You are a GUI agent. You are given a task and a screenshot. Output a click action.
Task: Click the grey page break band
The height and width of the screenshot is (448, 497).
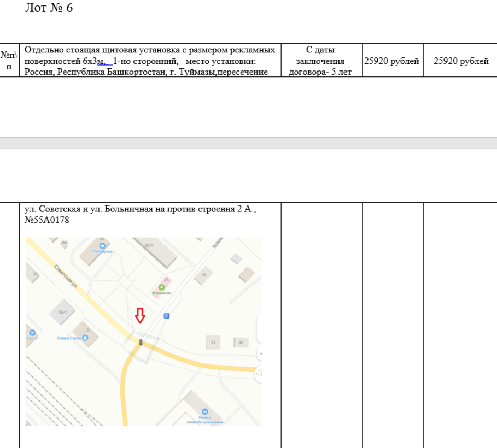[x=248, y=142]
